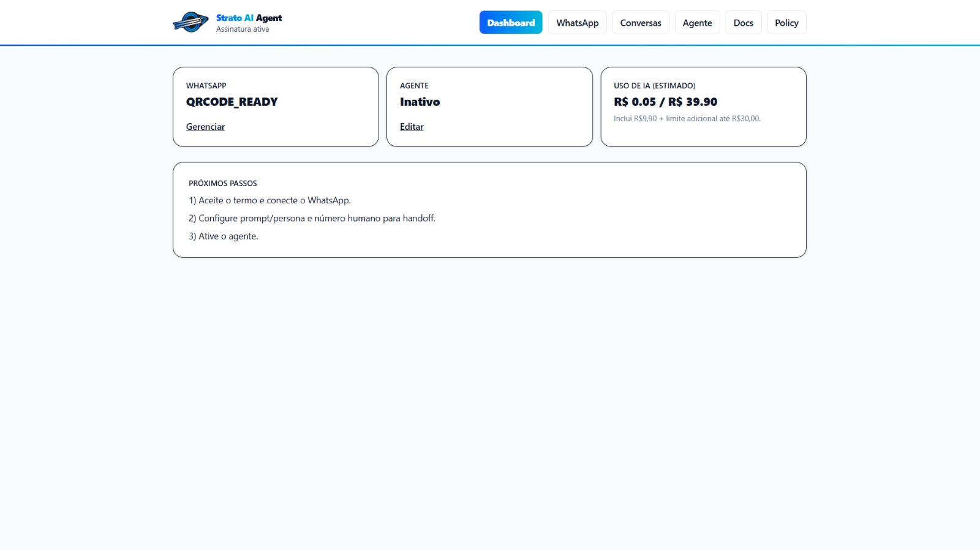
Task: Switch to the WhatsApp nav tab
Action: [x=577, y=23]
